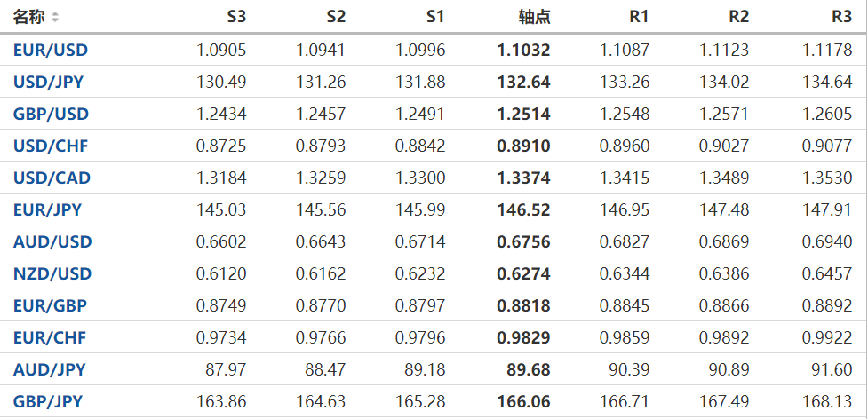Click USD/JPY S1 value 131.88
Image resolution: width=868 pixels, height=419 pixels.
pos(422,83)
